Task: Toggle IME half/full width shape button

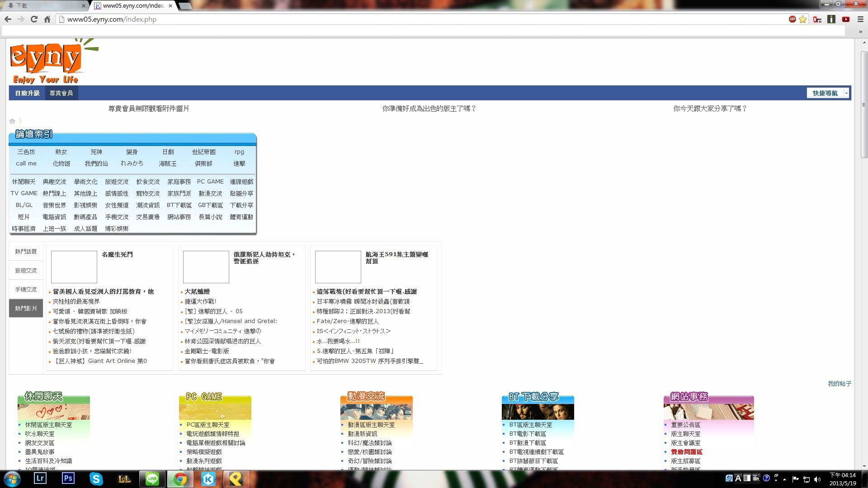Action: (x=747, y=478)
